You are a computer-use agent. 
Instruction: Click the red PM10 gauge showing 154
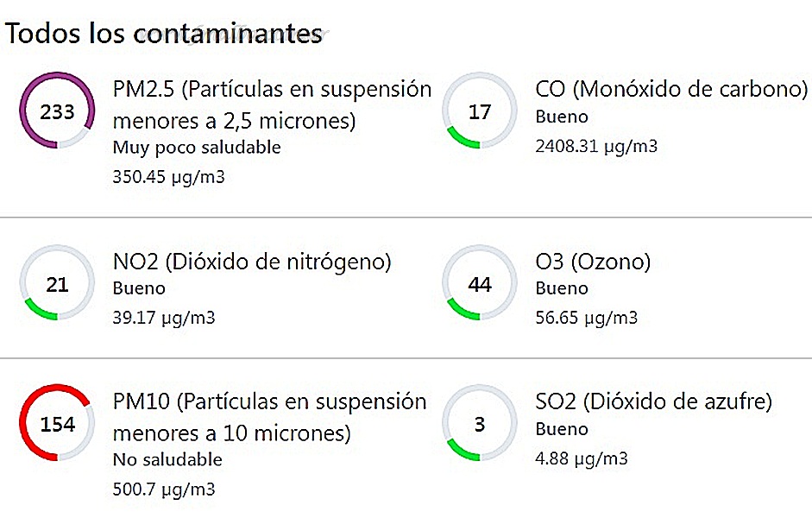57,424
